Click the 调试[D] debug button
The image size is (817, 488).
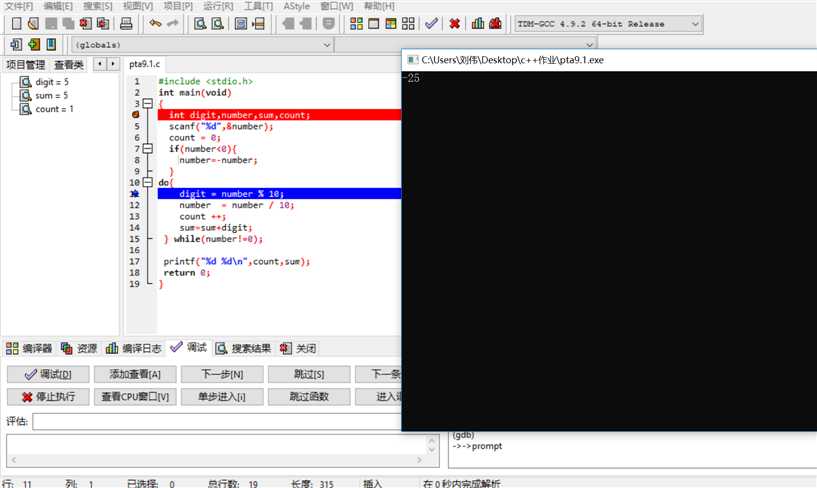point(48,374)
